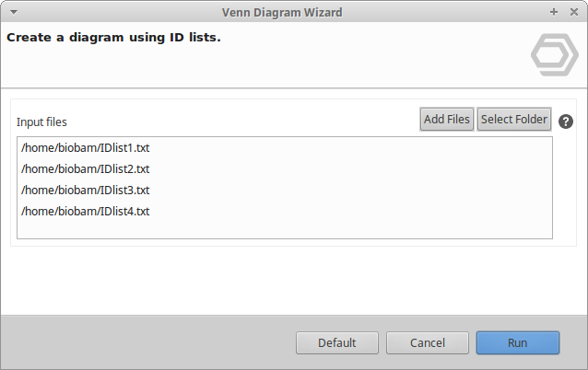Select /home/biobam/IDlist1.txt in the list
This screenshot has height=370, width=588.
pos(85,147)
